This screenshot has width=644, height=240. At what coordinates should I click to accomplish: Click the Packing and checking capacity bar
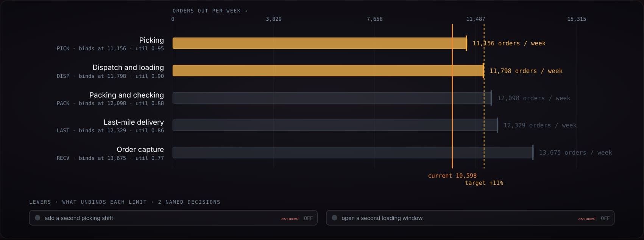pos(332,98)
